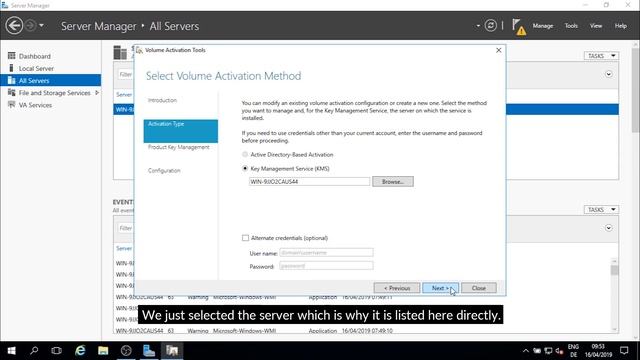Click the Previous button
This screenshot has width=640, height=360.
[397, 288]
